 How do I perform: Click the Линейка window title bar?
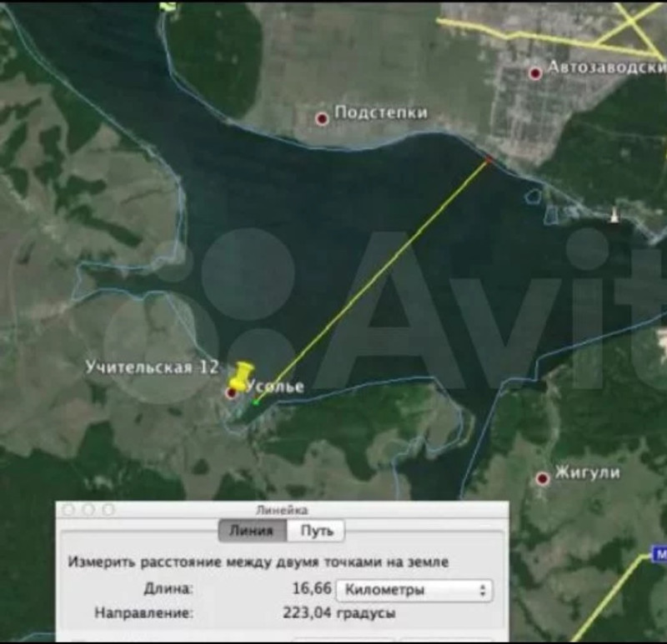tap(282, 509)
